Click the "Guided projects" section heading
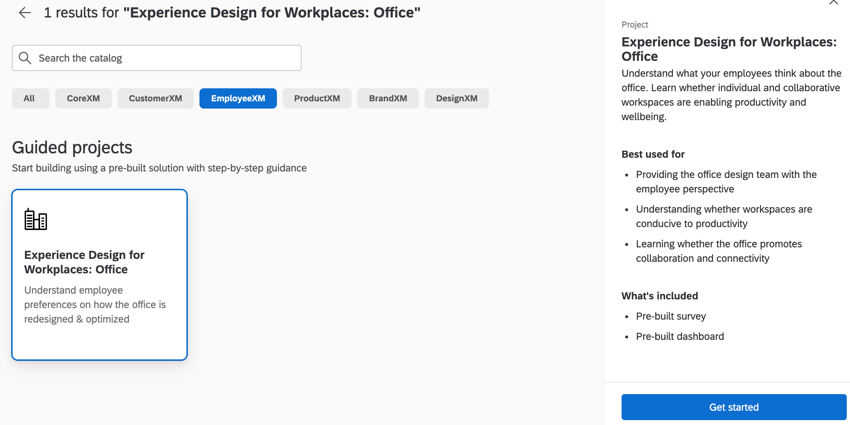 pos(72,147)
